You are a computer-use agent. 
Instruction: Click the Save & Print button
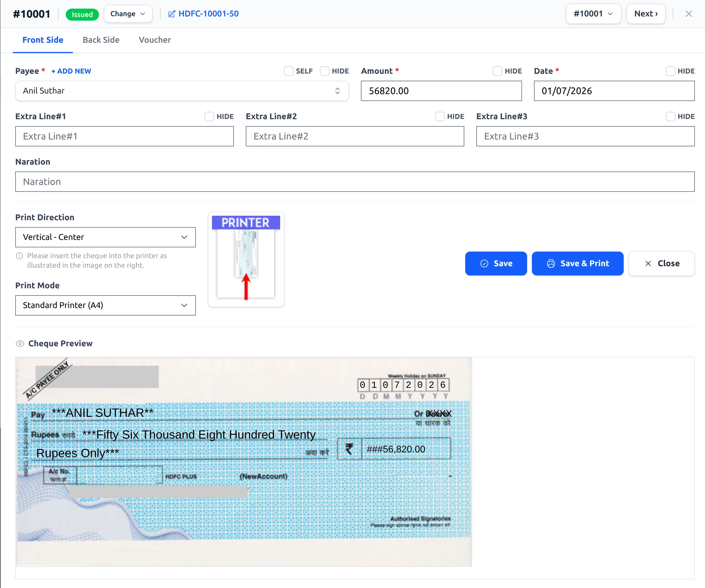point(577,263)
